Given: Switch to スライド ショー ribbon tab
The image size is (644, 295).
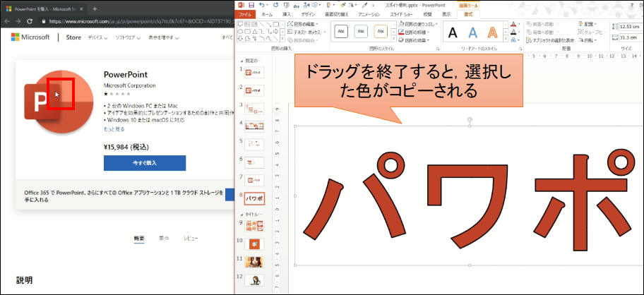Looking at the screenshot, I should coord(401,14).
